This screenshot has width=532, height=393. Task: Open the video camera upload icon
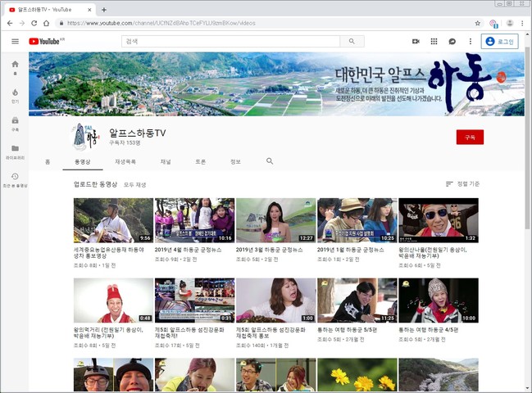click(x=416, y=41)
